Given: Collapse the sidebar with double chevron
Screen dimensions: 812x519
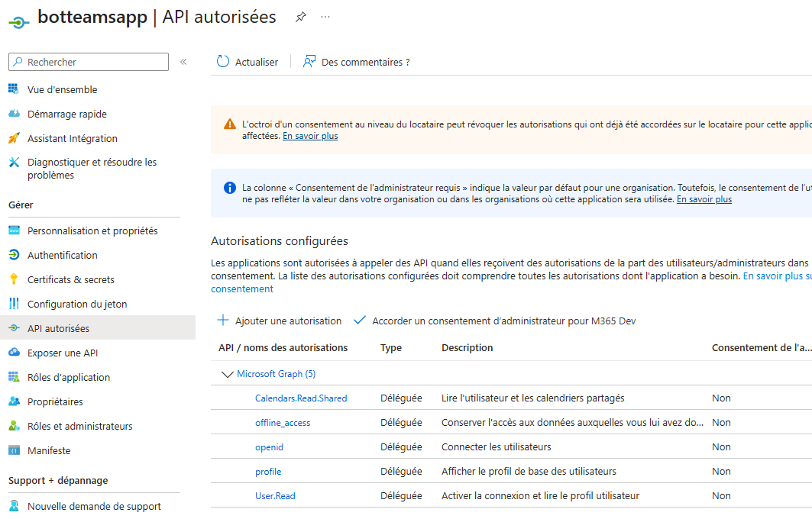Looking at the screenshot, I should pyautogui.click(x=183, y=62).
